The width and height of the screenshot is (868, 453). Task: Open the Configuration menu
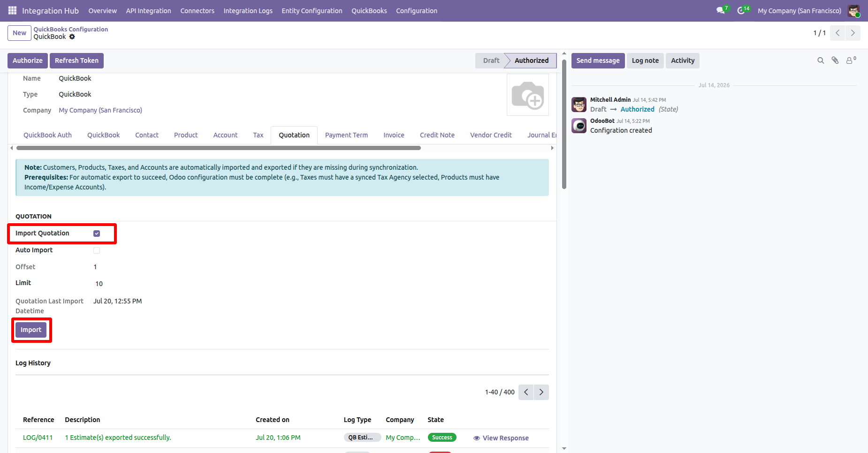(x=417, y=11)
